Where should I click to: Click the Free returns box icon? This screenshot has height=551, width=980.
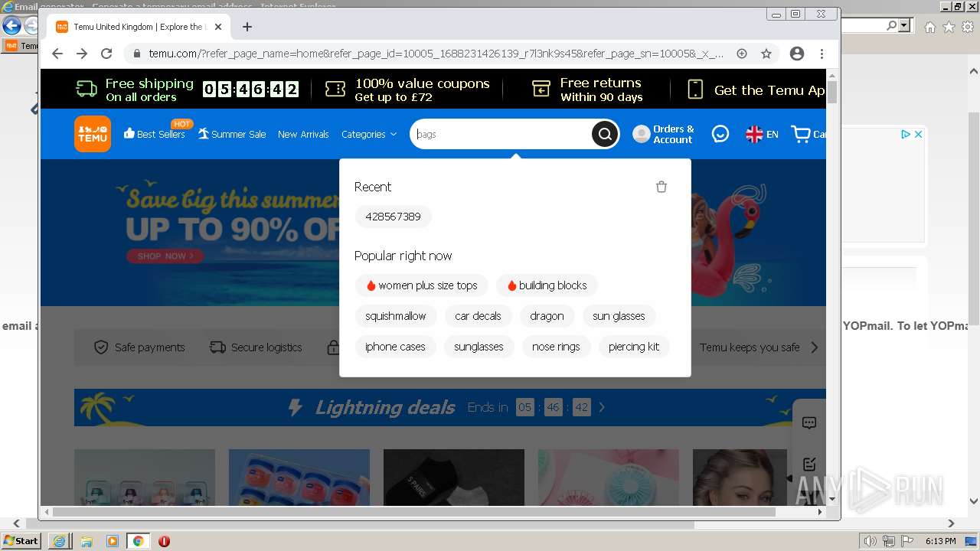541,90
